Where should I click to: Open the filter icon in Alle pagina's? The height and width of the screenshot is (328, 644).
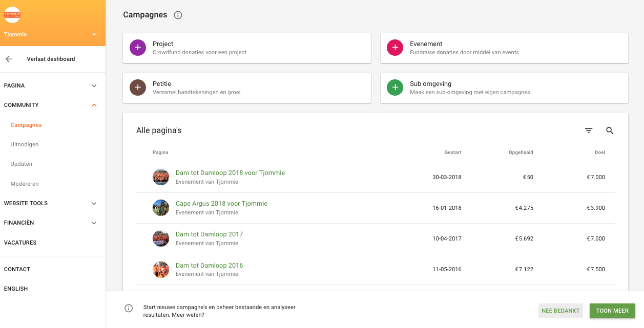(x=589, y=130)
